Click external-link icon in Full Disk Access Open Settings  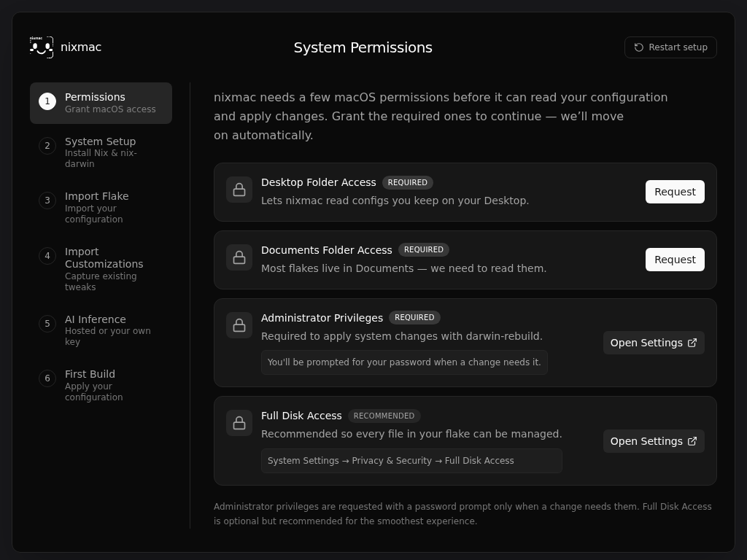[692, 441]
